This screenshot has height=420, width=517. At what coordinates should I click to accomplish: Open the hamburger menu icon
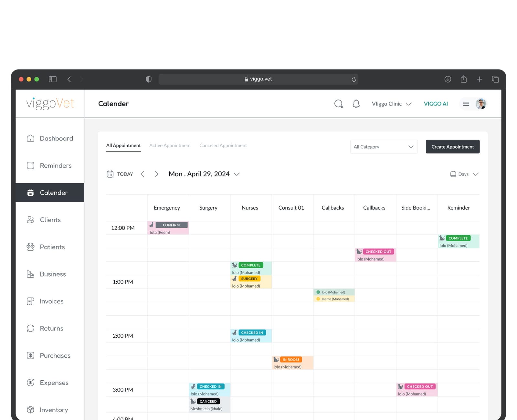pyautogui.click(x=466, y=104)
